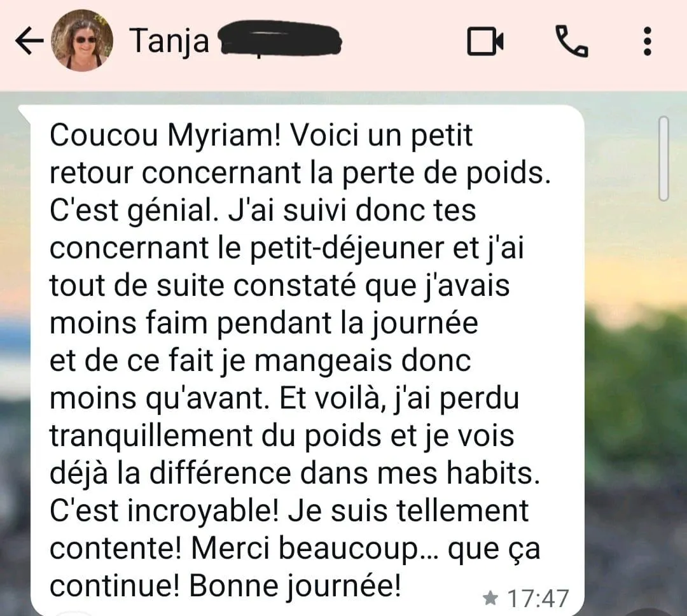Click the 17:47 message timestamp

click(538, 598)
